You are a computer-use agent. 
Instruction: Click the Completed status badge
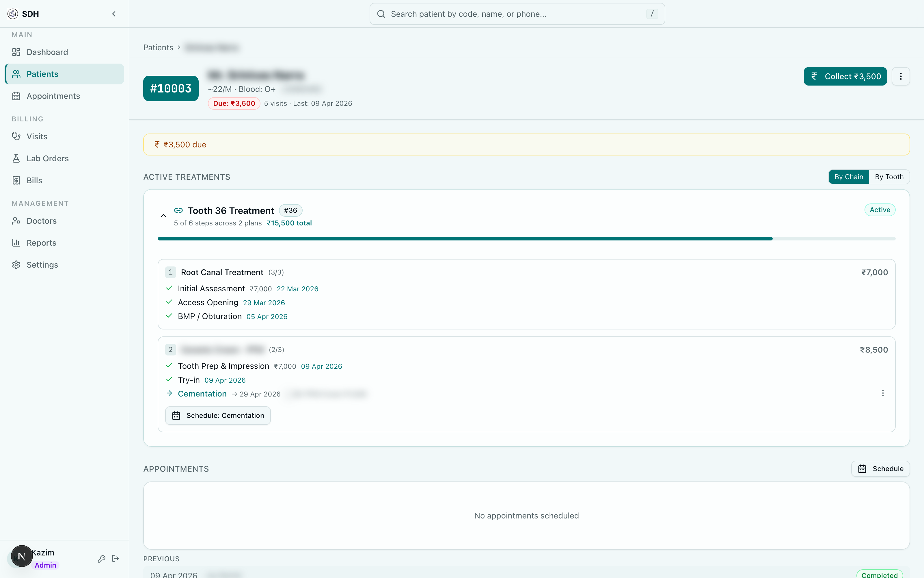pos(879,575)
